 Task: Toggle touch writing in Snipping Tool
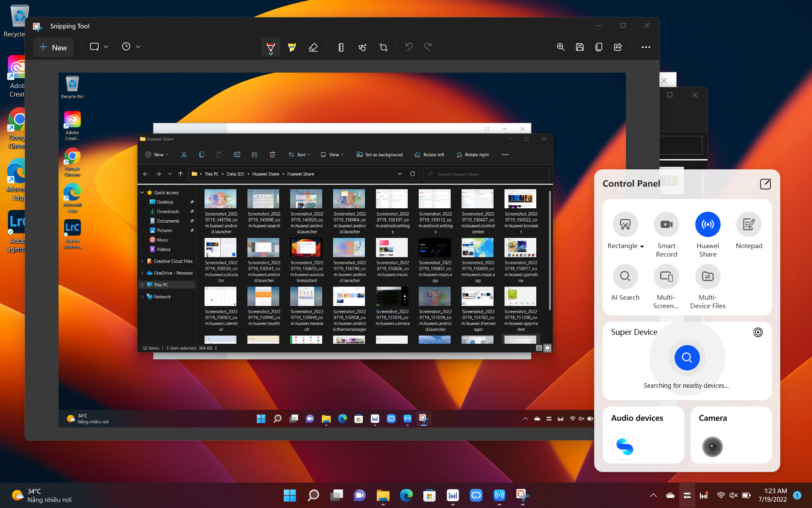coord(362,47)
